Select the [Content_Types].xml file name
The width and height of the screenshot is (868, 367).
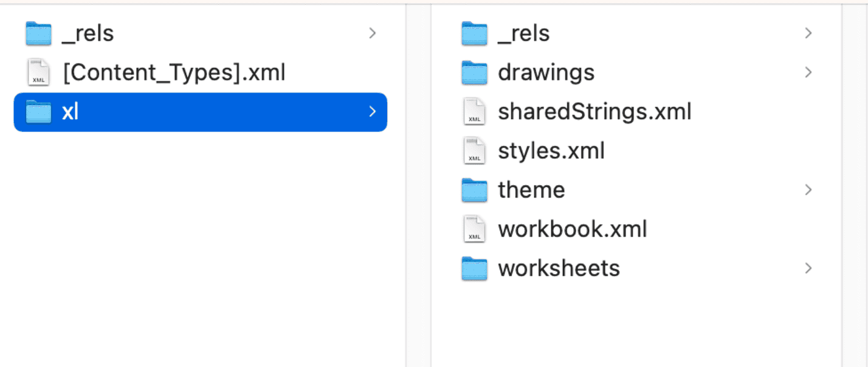click(174, 73)
